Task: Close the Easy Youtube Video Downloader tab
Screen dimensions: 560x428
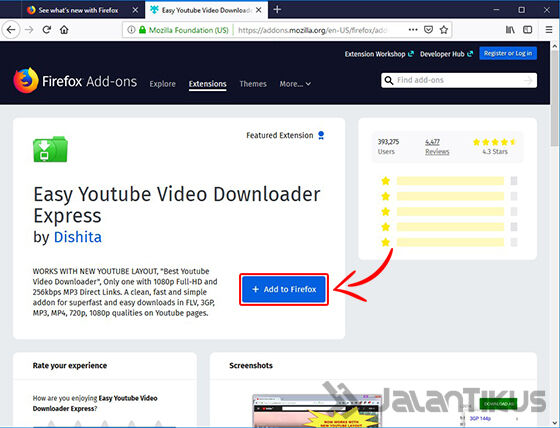Action: tap(259, 10)
